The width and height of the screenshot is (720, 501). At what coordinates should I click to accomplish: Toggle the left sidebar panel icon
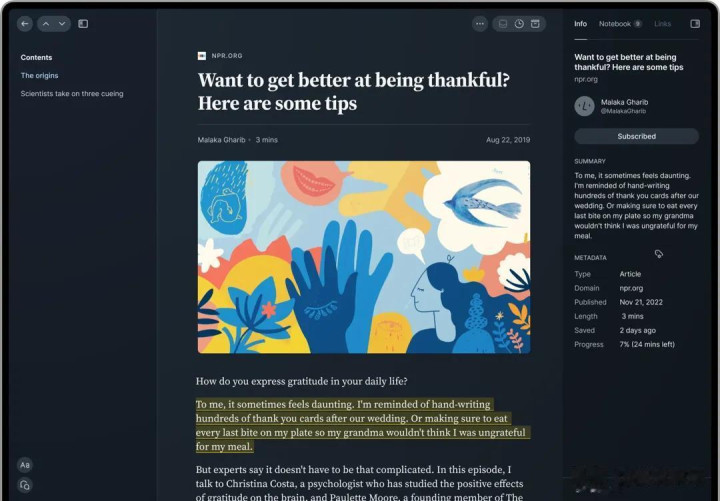pos(83,24)
